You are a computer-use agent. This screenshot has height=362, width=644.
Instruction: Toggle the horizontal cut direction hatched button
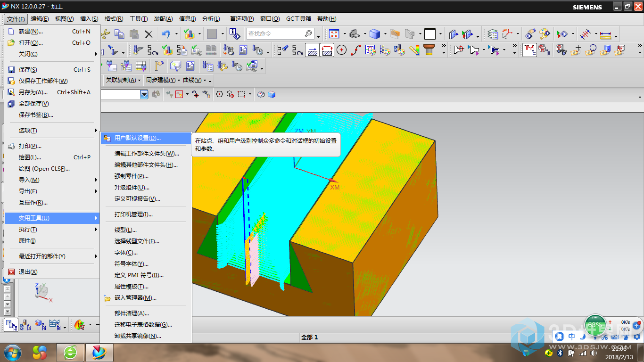tap(312, 49)
